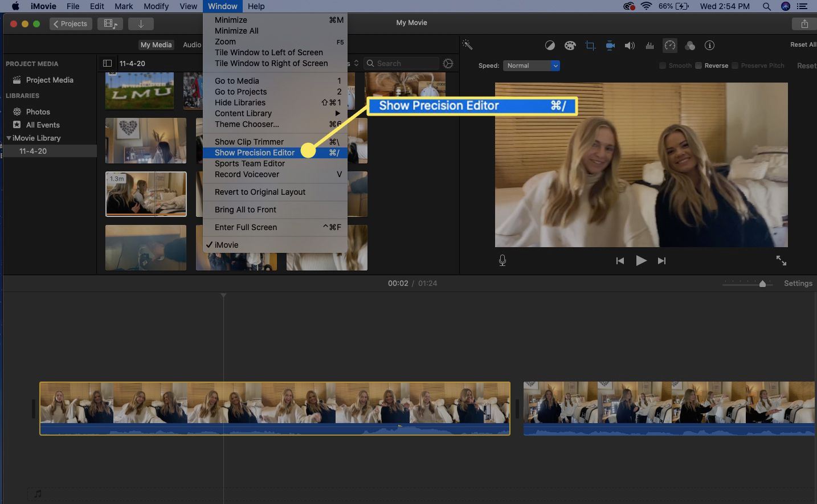Show the clip information inspector
The image size is (817, 504).
(709, 46)
